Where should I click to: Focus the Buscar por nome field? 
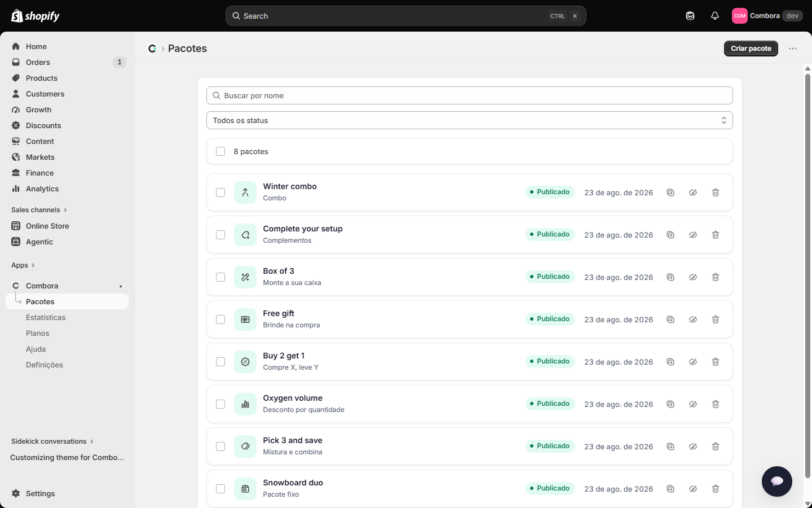point(470,95)
